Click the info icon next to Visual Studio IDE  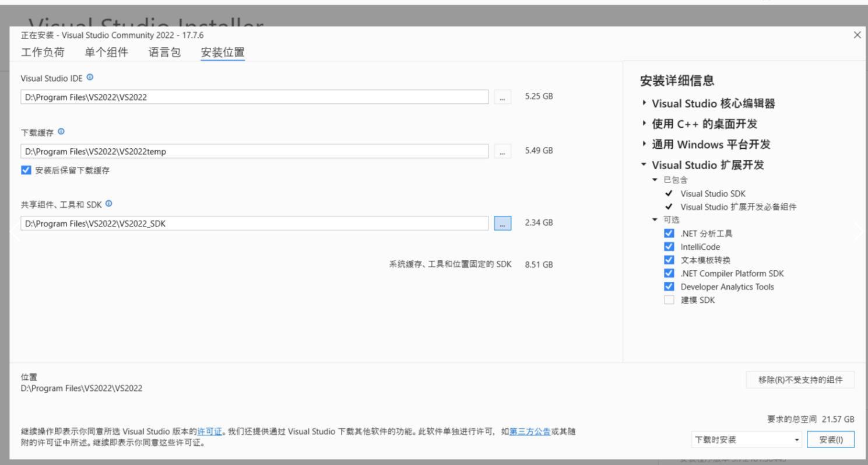(90, 77)
